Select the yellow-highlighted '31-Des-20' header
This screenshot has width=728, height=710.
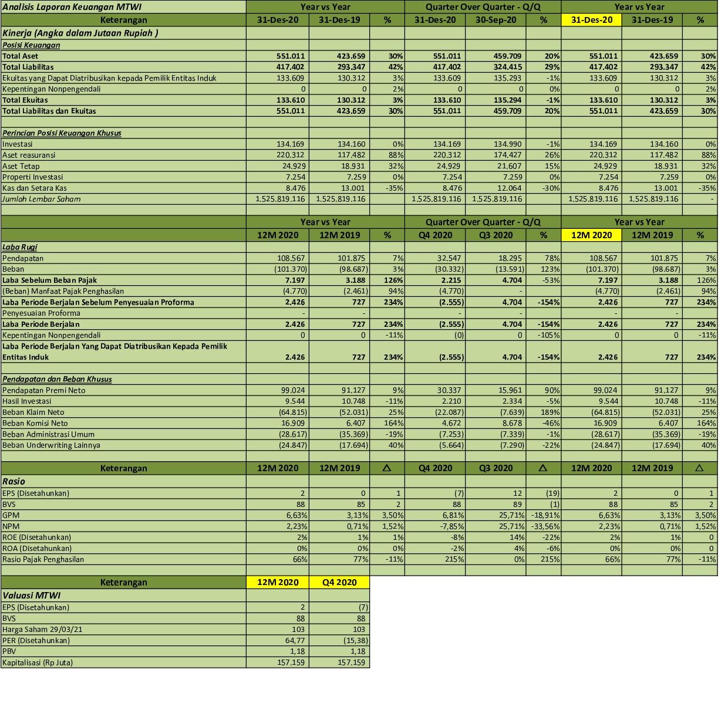pos(592,20)
